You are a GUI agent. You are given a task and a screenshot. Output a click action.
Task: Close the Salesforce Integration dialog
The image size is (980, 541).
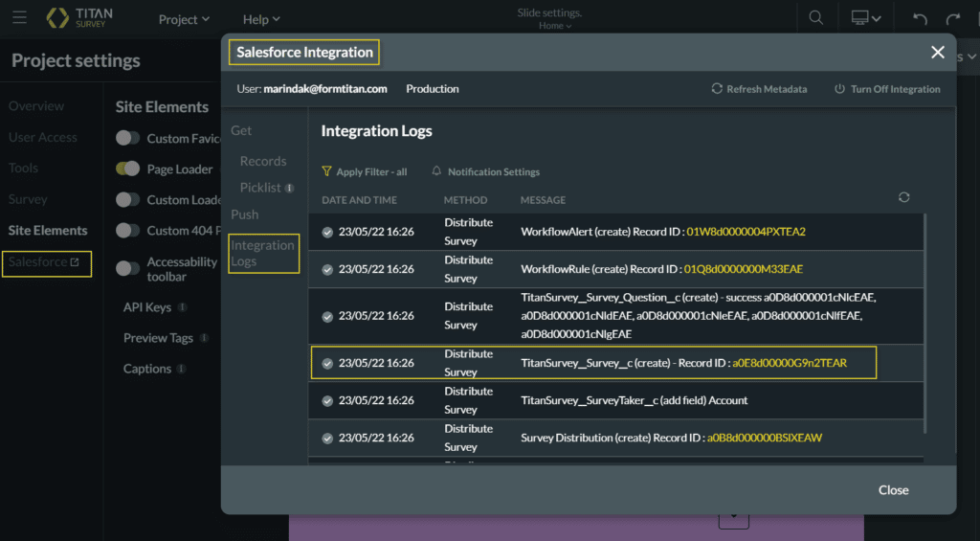[937, 53]
